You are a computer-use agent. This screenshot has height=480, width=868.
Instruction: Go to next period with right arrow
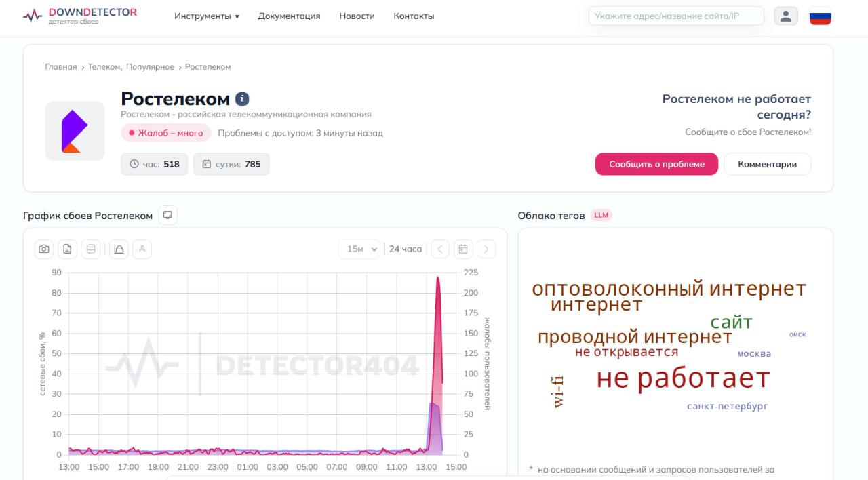tap(486, 249)
